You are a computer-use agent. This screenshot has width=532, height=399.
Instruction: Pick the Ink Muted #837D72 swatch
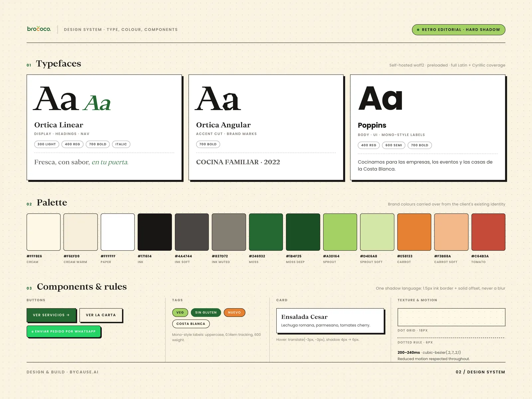pos(229,232)
